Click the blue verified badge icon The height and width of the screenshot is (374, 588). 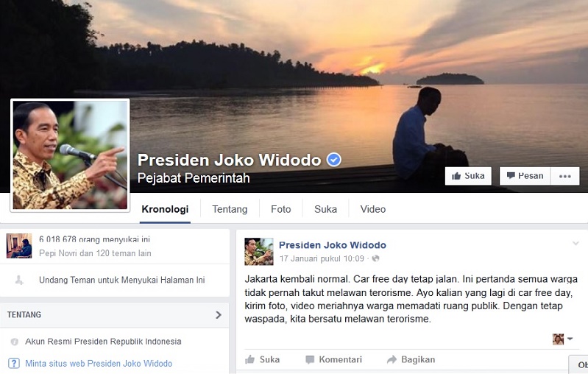(333, 160)
